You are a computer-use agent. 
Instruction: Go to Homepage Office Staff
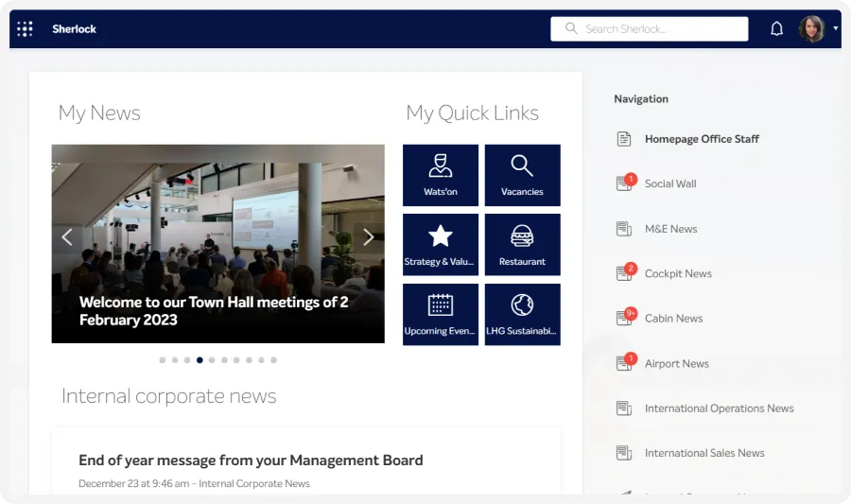pyautogui.click(x=702, y=139)
